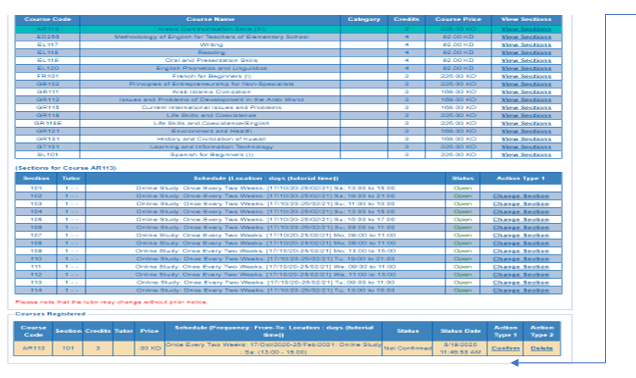This screenshot has height=378, width=636.
Task: Select the highlighted AR113 course row
Action: 288,29
